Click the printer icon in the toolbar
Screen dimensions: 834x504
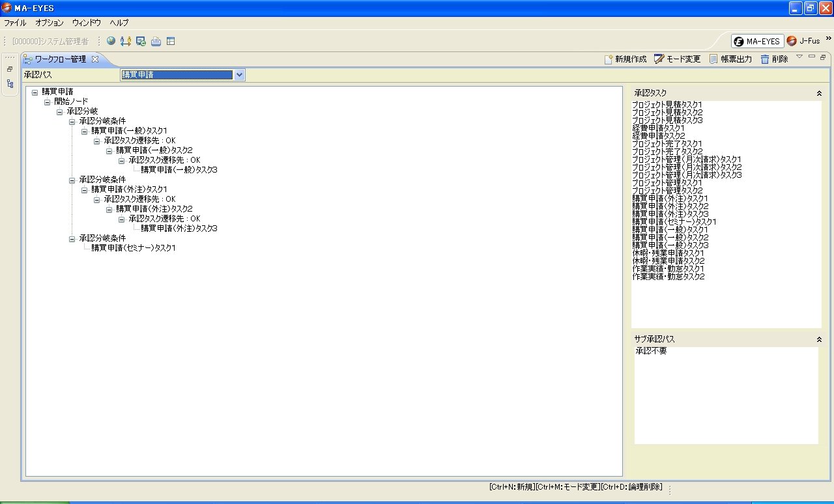pyautogui.click(x=156, y=42)
